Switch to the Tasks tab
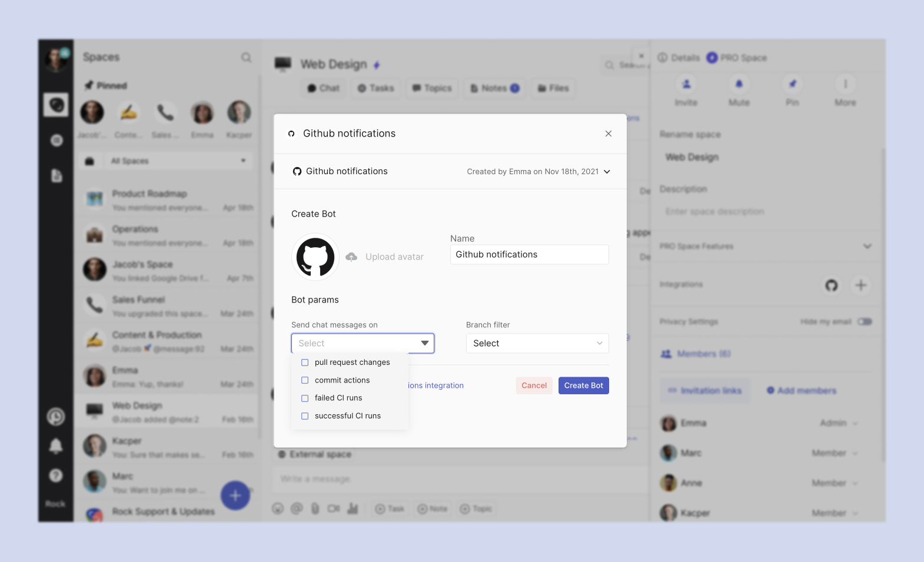This screenshot has width=924, height=562. (x=376, y=88)
